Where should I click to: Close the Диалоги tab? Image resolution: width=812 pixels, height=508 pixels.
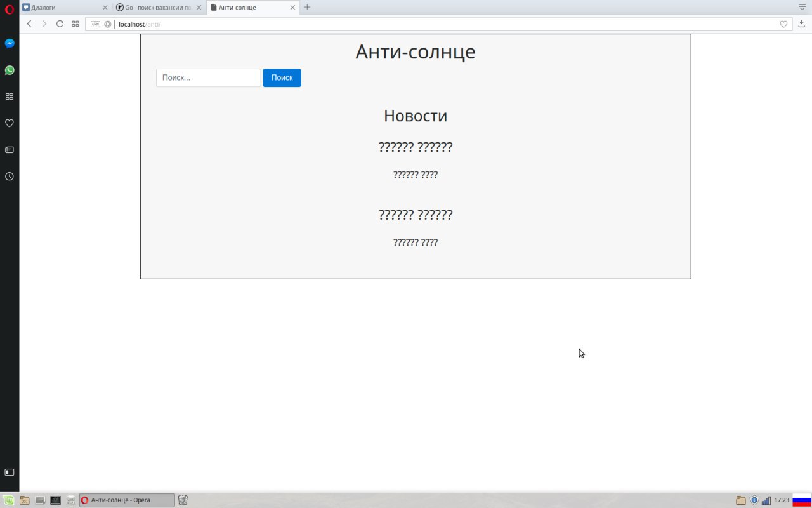coord(105,8)
